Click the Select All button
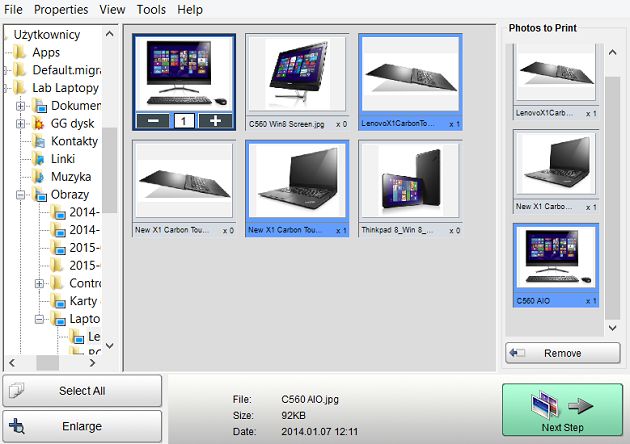The width and height of the screenshot is (630, 444). pos(82,391)
